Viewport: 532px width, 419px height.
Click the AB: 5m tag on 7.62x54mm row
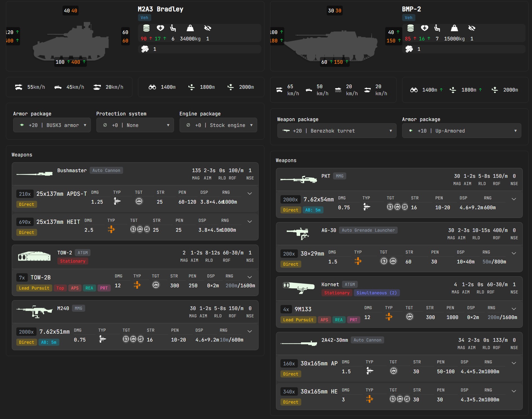click(313, 210)
